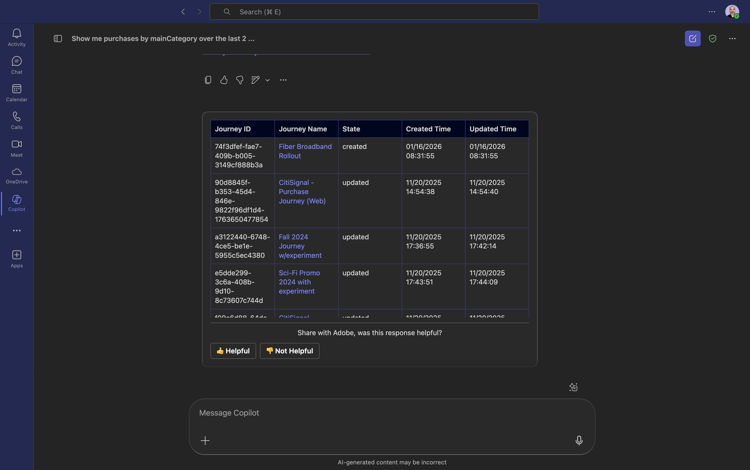Screen dimensions: 750x470
Task: Open Sci-Fi Promo 2024 with experiment link
Action: [299, 282]
